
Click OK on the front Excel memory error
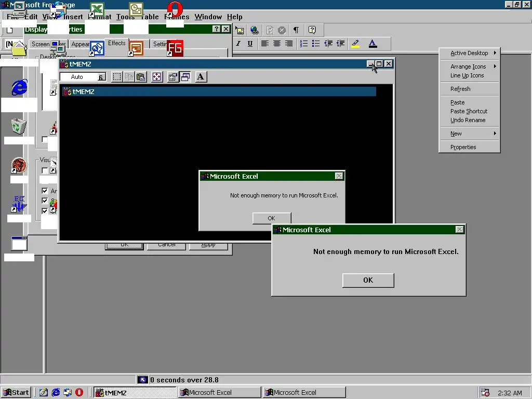tap(368, 280)
